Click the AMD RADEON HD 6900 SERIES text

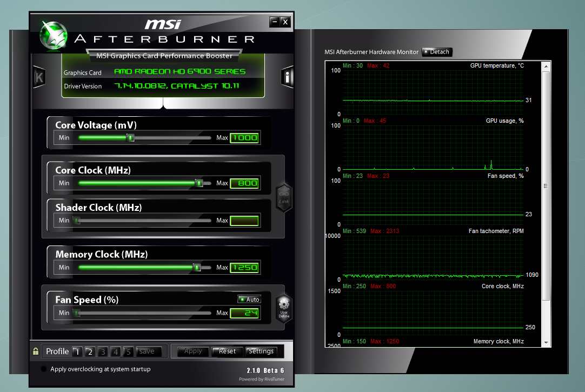pyautogui.click(x=180, y=71)
